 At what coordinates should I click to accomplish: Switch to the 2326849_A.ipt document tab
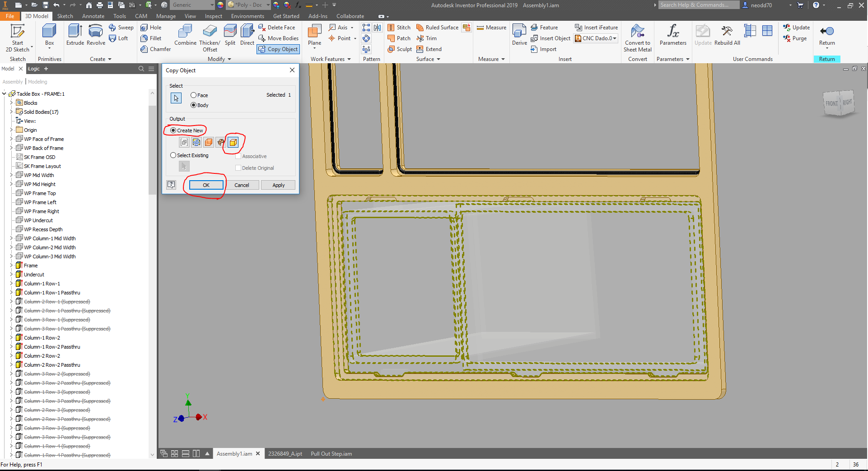point(285,454)
